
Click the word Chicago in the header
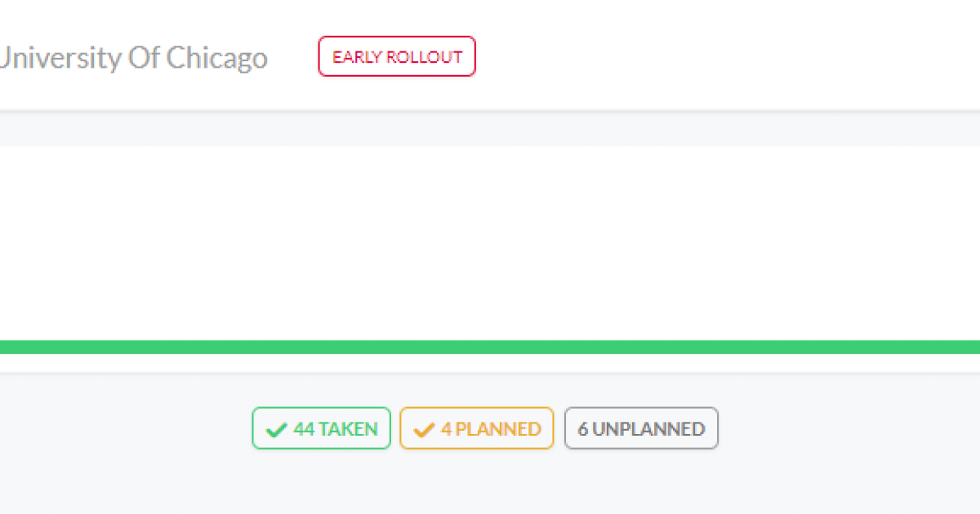coord(216,58)
